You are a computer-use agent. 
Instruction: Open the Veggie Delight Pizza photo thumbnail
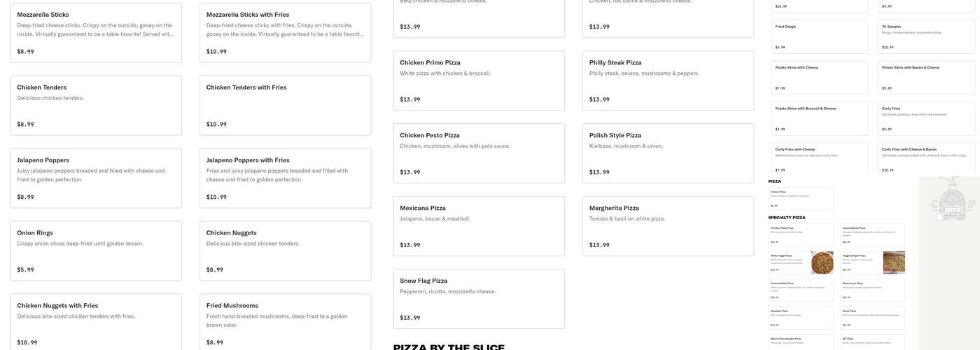point(894,262)
